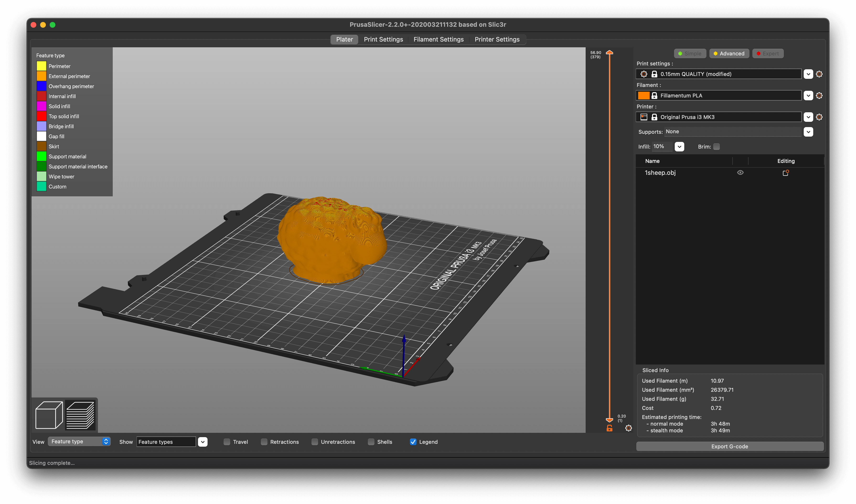The image size is (856, 504).
Task: Click the normal mode time 3h 48m
Action: (720, 424)
